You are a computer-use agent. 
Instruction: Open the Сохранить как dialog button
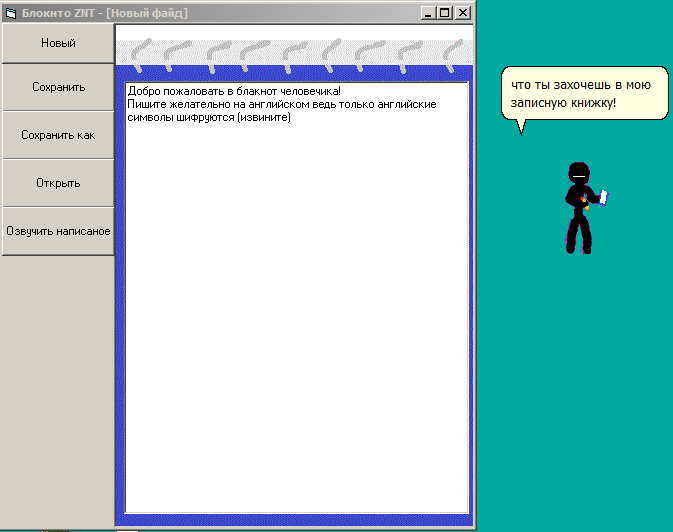(58, 135)
